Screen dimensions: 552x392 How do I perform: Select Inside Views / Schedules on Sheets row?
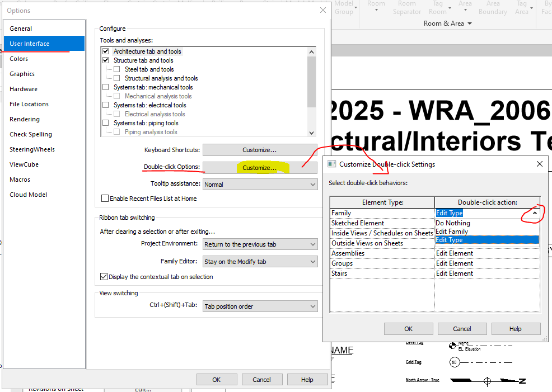(382, 233)
